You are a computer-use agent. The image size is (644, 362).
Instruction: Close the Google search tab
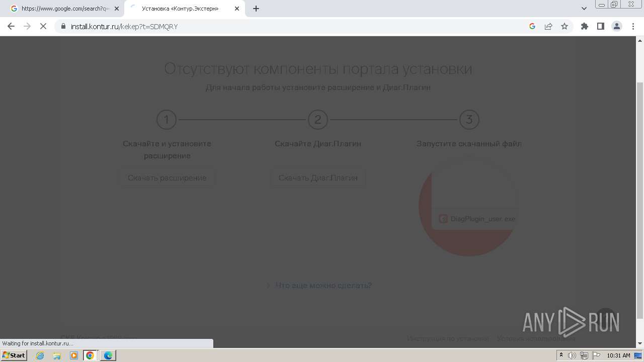(117, 9)
